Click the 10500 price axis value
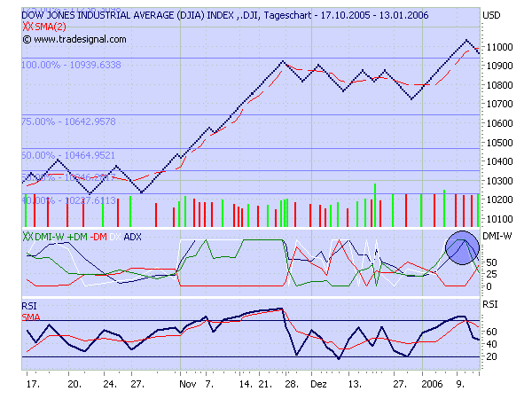Viewport: 532px width, 399px height. point(499,143)
